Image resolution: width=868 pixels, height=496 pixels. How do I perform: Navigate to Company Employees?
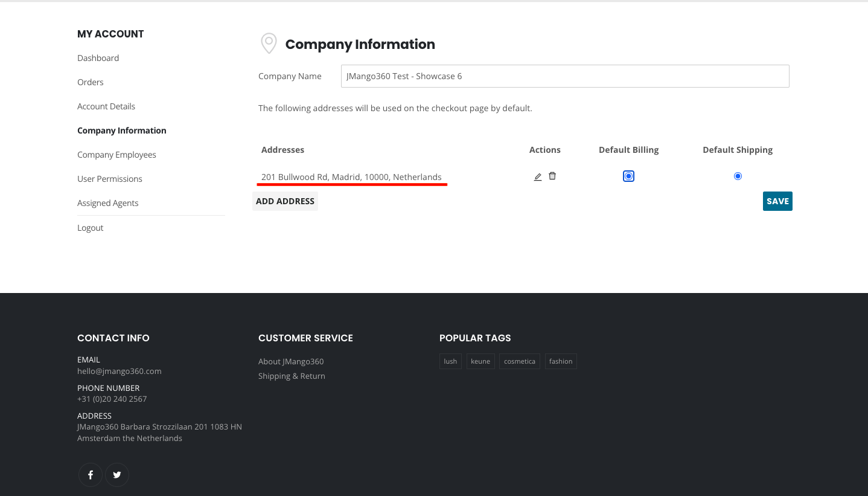pyautogui.click(x=116, y=155)
